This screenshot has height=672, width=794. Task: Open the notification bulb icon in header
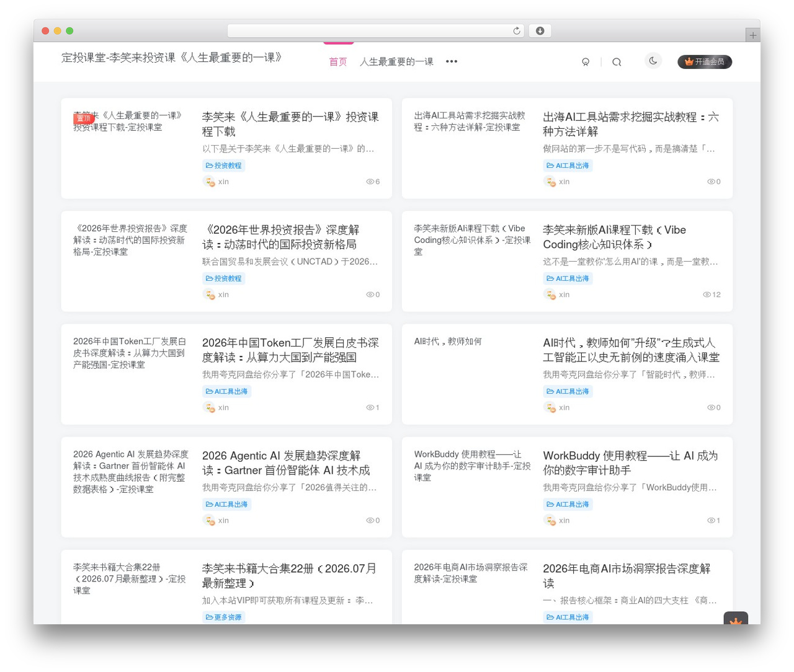pos(586,62)
